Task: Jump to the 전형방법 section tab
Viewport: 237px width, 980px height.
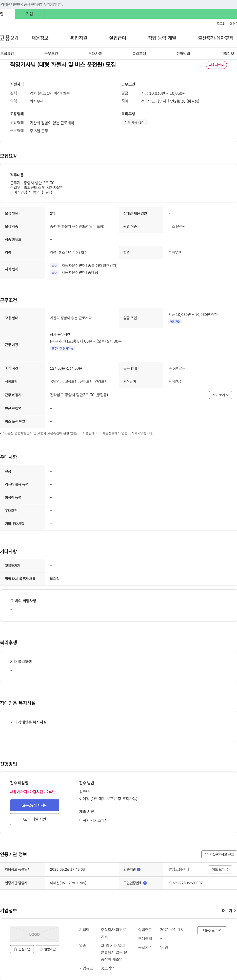Action: (183, 54)
